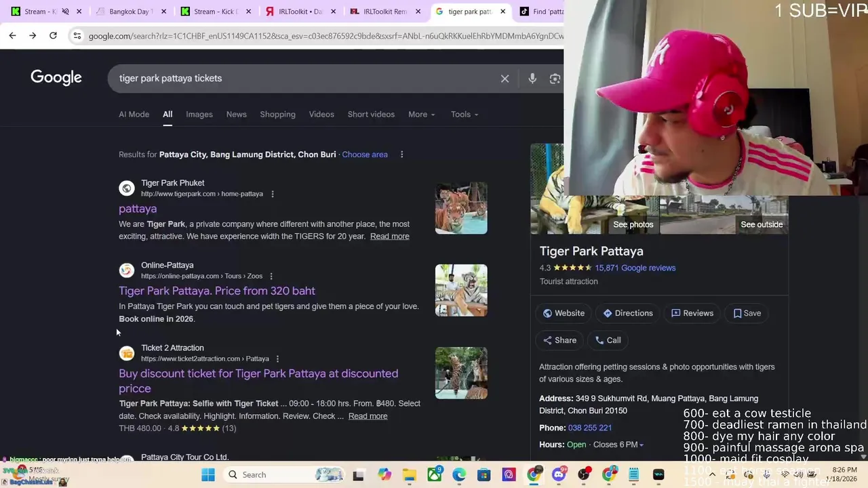Unmute the first Kick Stream tab

point(65,12)
